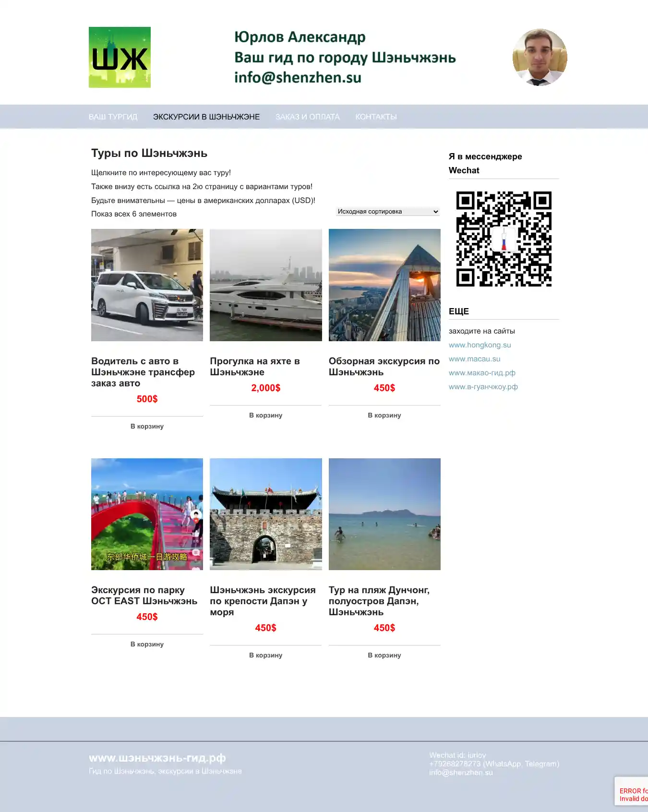The height and width of the screenshot is (812, 648).
Task: Open the red bridge OCT EAST image
Action: [x=147, y=514]
